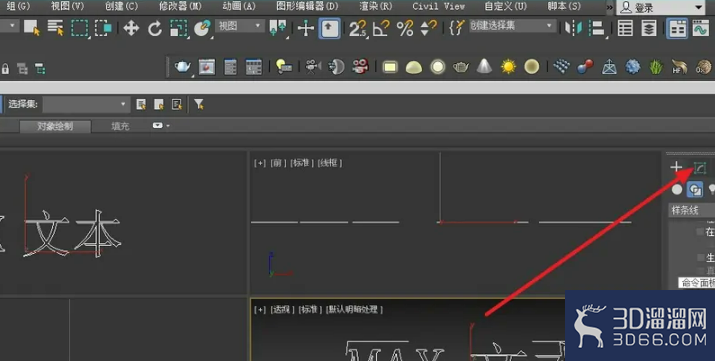
Task: Open 视图(V) menu
Action: tap(67, 6)
